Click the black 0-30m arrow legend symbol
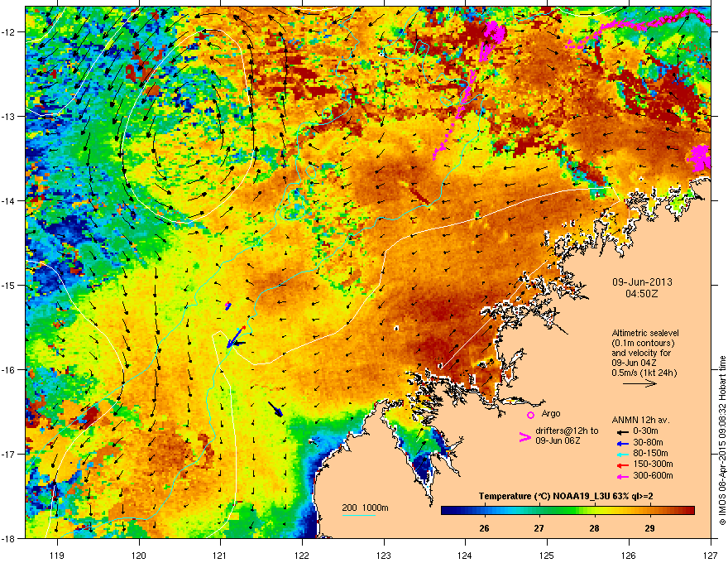The height and width of the screenshot is (563, 728). pos(622,431)
